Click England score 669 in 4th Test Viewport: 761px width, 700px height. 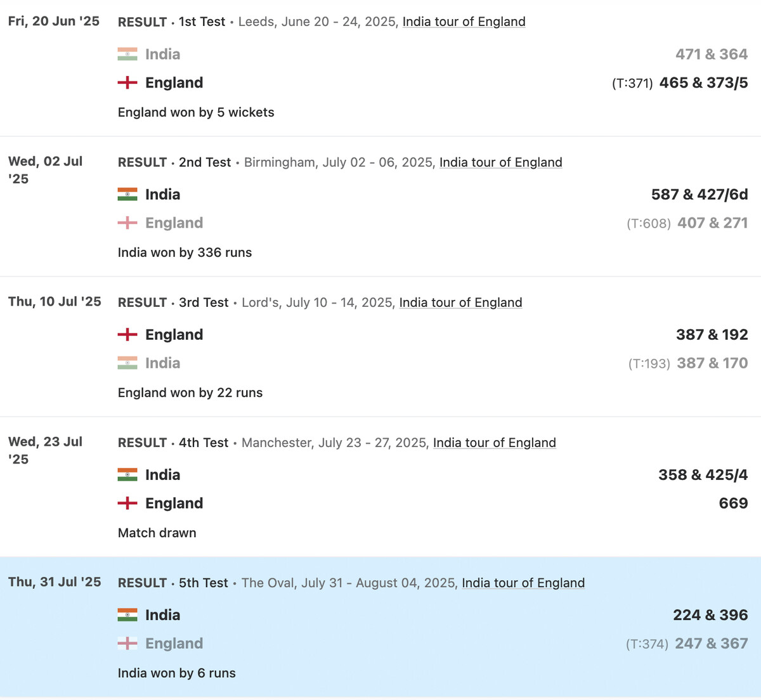[734, 503]
